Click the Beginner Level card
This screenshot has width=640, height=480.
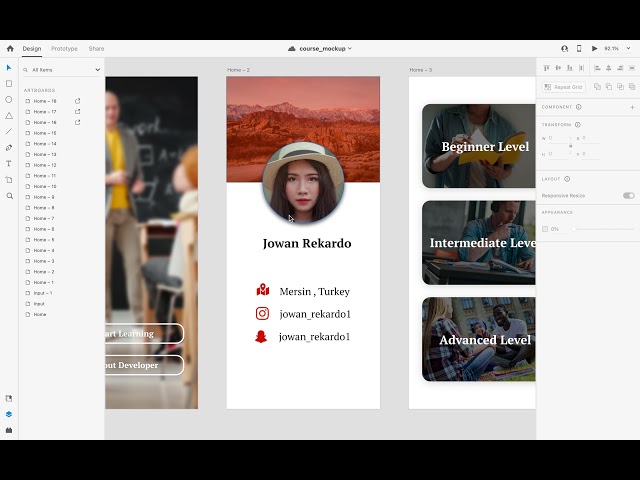[x=479, y=146]
